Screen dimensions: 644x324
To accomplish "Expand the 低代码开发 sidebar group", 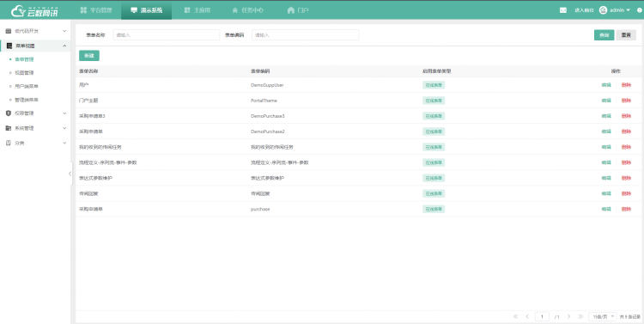I will pos(64,31).
